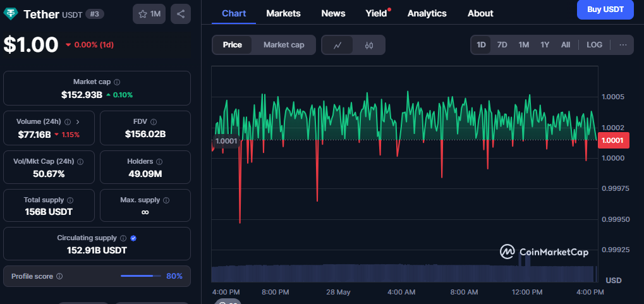Screen dimensions: 644x304
Task: Click the $77.16B volume value
Action: tap(35, 135)
